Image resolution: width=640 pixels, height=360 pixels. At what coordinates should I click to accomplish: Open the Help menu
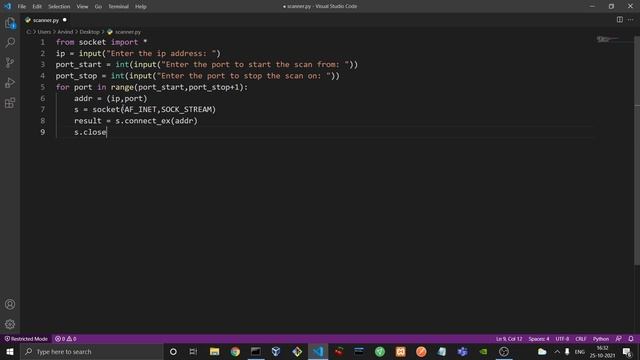pos(140,7)
